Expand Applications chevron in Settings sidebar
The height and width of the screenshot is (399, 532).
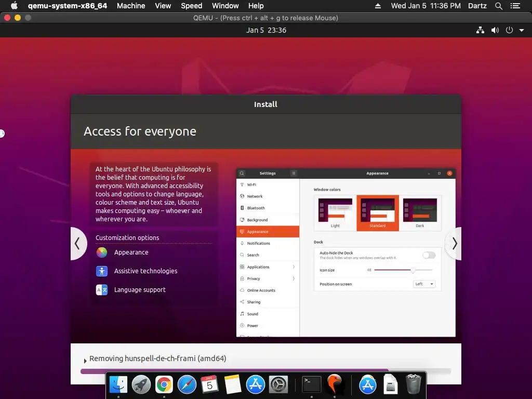(x=294, y=267)
